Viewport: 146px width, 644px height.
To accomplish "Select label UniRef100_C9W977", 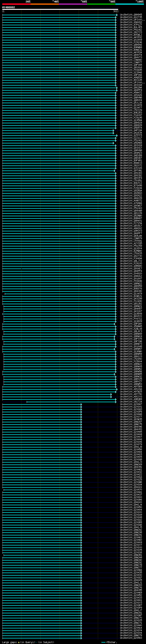I will 131,63.
